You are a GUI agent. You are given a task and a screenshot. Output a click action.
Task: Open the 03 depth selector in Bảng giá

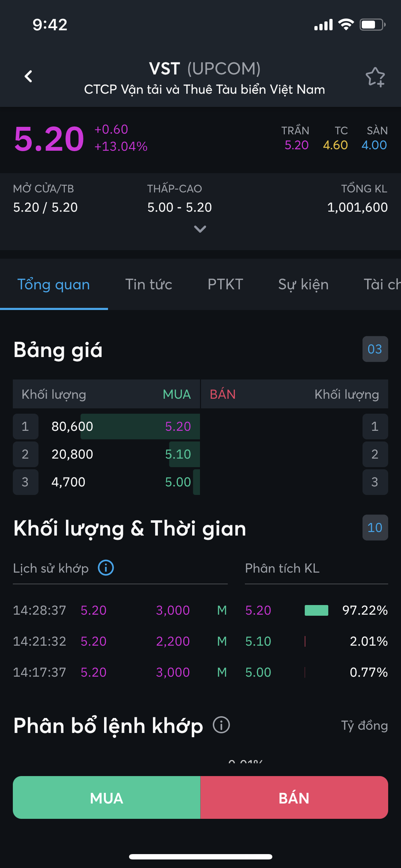[x=375, y=349]
